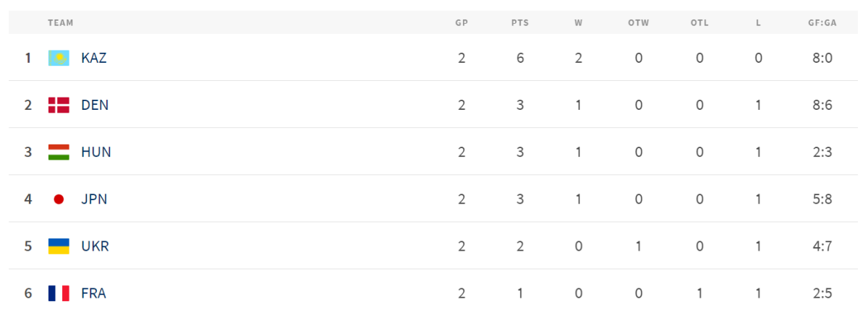Click the Hungary flag icon

point(59,152)
